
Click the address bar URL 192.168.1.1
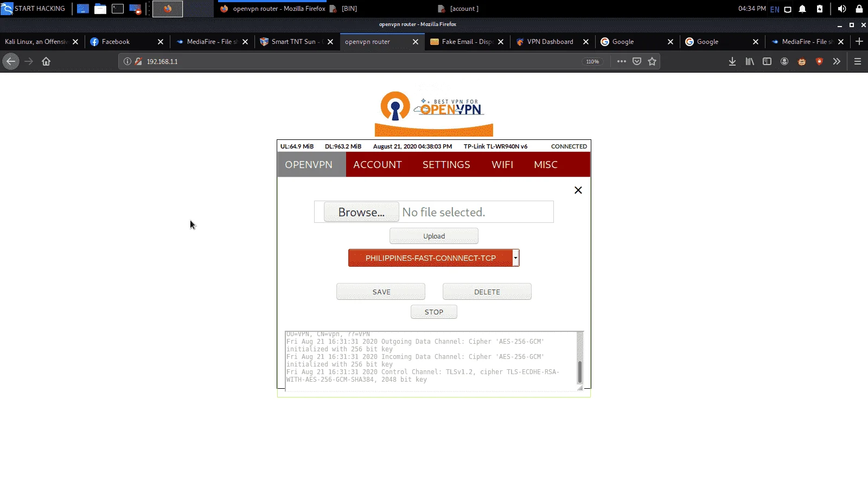(x=162, y=62)
